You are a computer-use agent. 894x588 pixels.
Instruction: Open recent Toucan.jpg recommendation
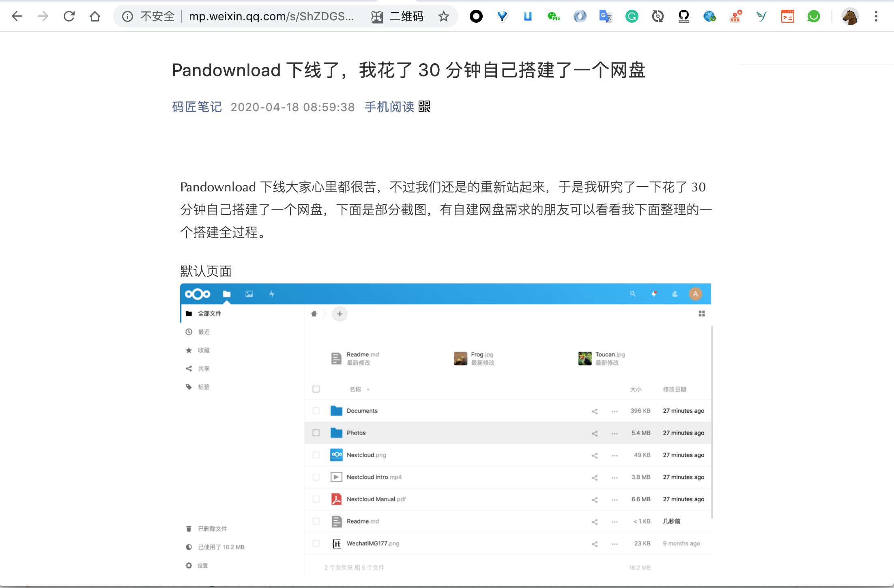click(x=602, y=358)
